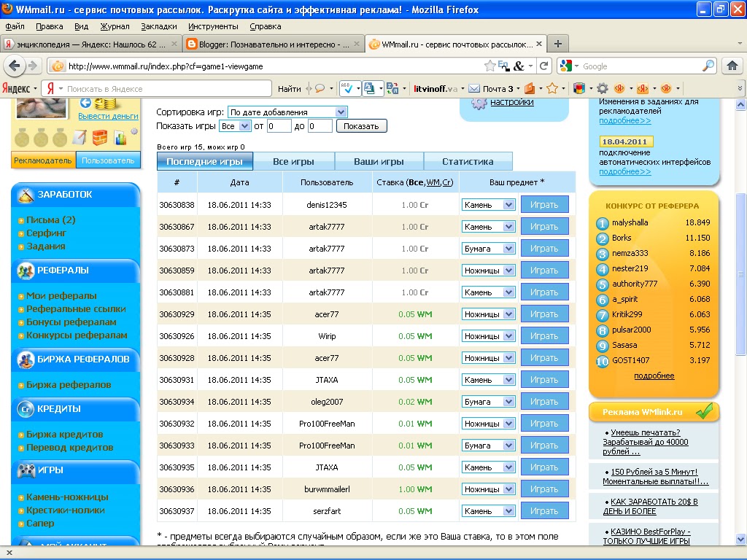Click the colorful cube toolbar icon
Image resolution: width=747 pixels, height=560 pixels.
pyautogui.click(x=578, y=88)
